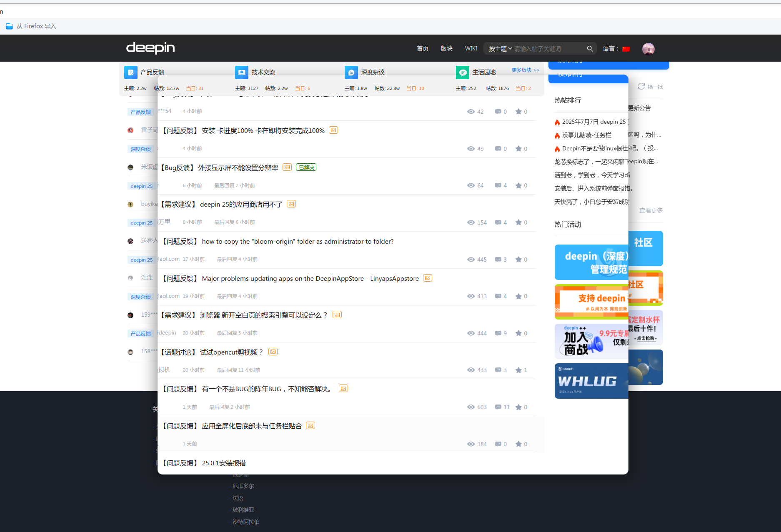This screenshot has height=532, width=781.
Task: Click image icon on 安装 卡进度100% post
Action: pos(333,130)
